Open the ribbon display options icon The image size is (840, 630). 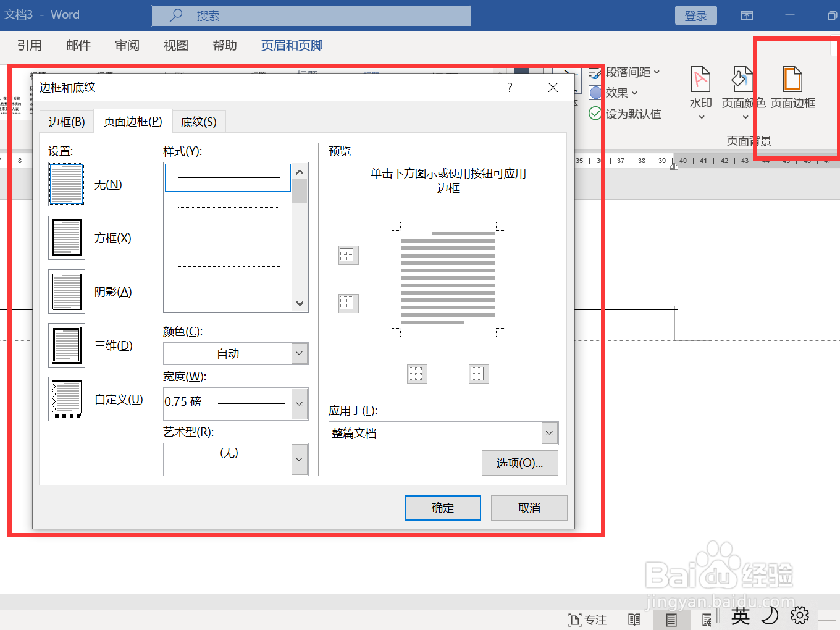click(x=747, y=15)
